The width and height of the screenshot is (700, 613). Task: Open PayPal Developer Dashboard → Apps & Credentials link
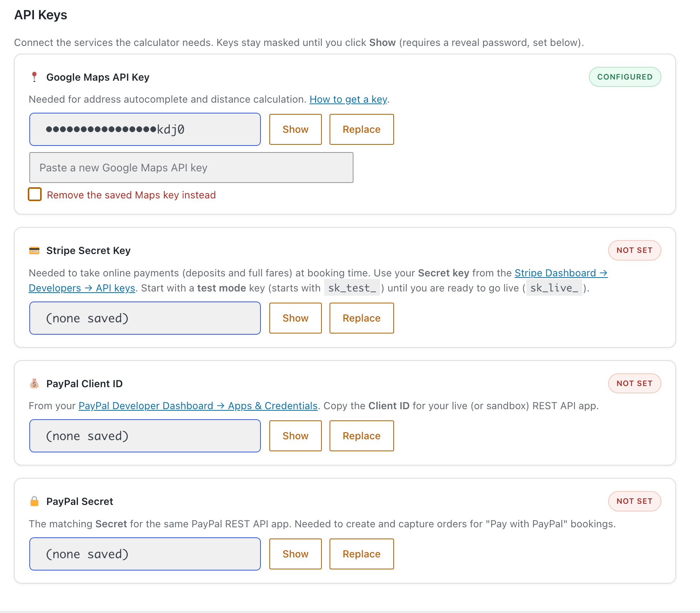(x=198, y=406)
